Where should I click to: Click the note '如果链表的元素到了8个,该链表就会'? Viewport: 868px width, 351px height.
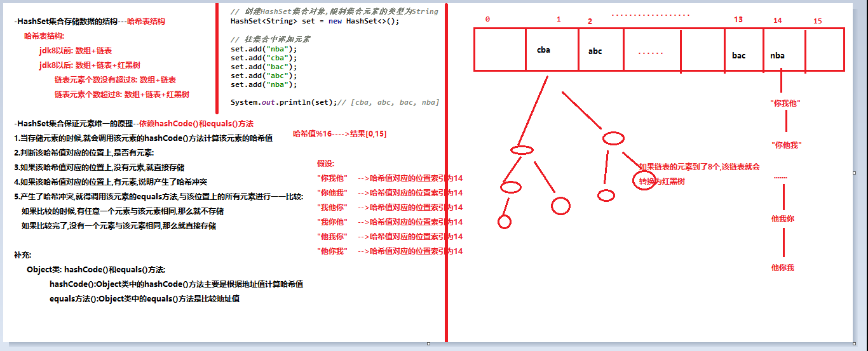coord(699,166)
